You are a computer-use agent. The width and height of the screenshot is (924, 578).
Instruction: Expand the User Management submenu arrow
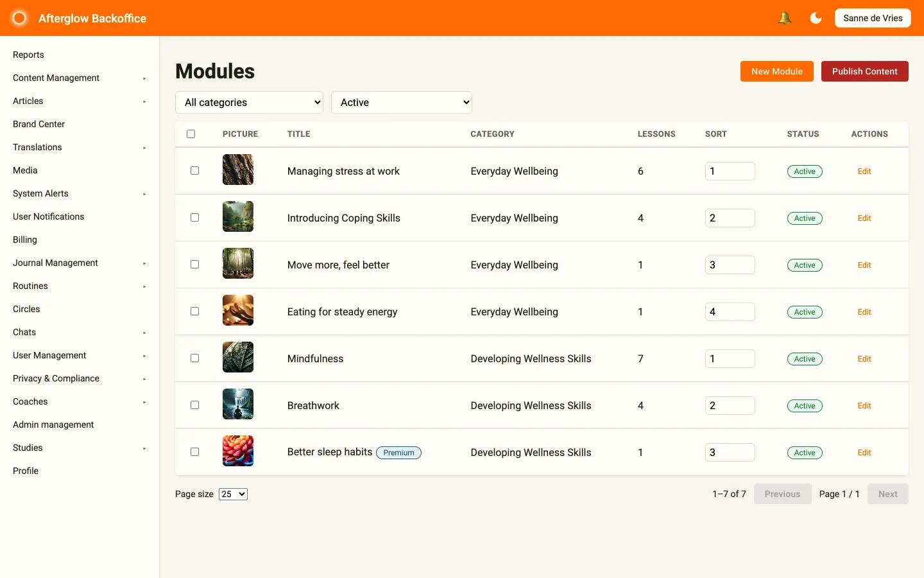click(x=144, y=356)
